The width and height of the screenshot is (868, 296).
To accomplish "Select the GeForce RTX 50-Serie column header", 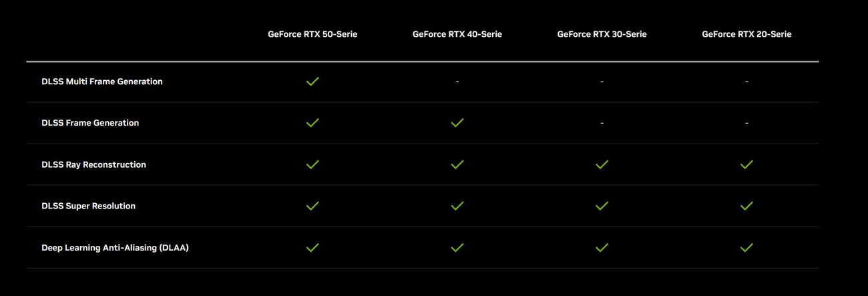I will (312, 34).
